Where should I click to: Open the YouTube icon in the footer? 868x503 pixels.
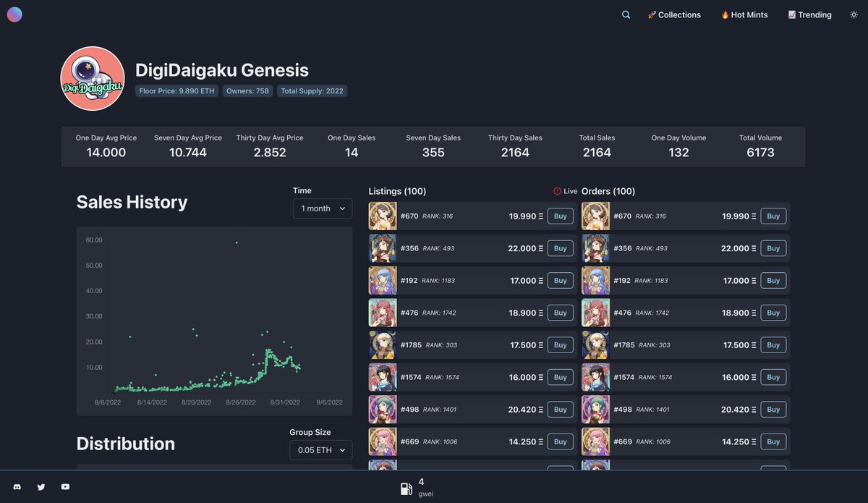[x=65, y=486]
